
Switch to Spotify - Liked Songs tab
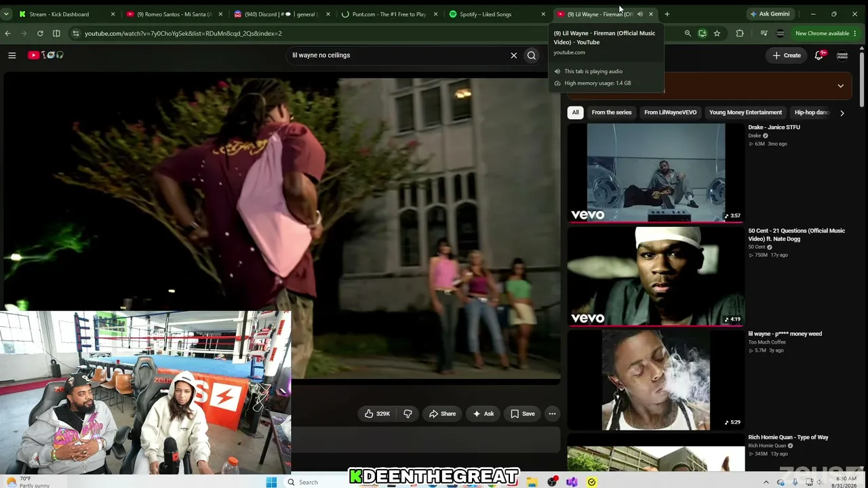pyautogui.click(x=496, y=14)
